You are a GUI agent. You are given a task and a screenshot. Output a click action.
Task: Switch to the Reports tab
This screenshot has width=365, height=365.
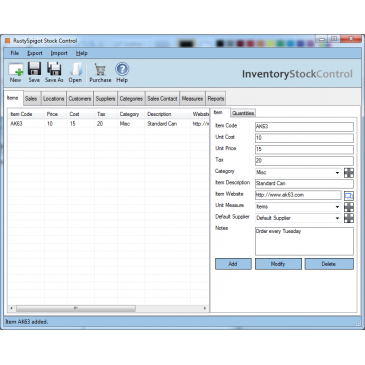(x=216, y=99)
